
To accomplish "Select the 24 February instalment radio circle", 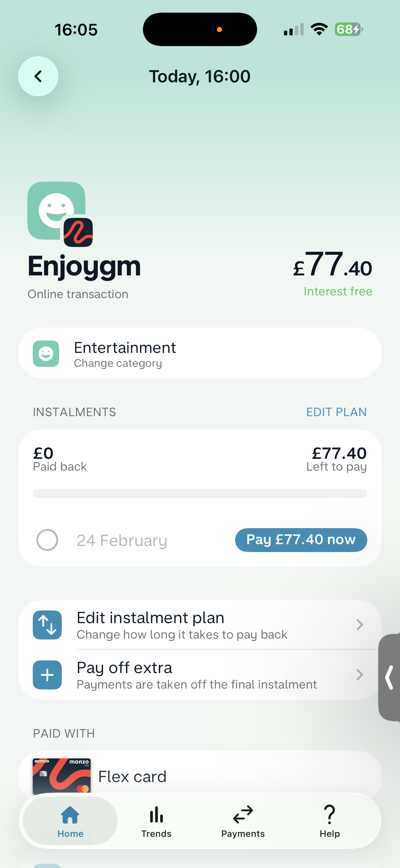I will point(47,540).
